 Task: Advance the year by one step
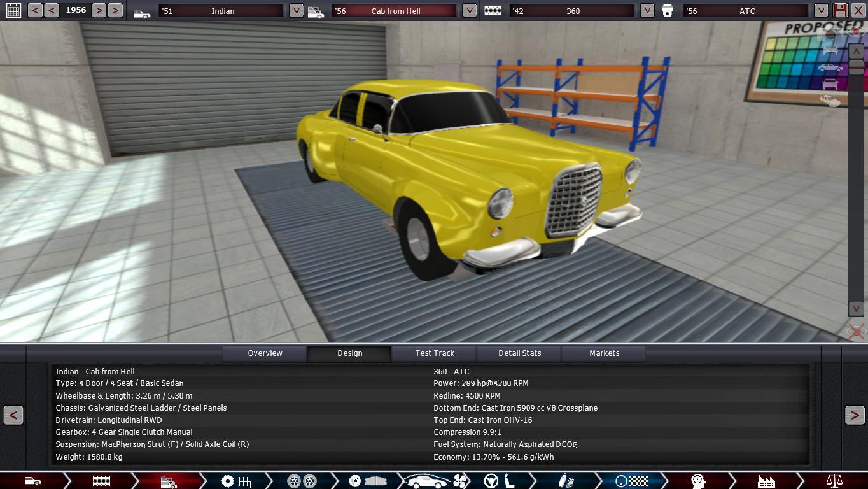click(99, 10)
